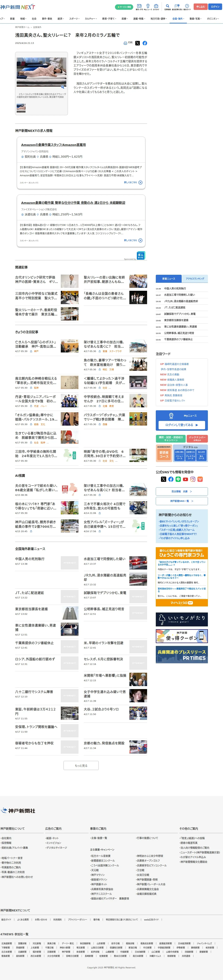The width and height of the screenshot is (223, 980).
Task: Open the orange SNS icon after Instagram
Action: [200, 479]
